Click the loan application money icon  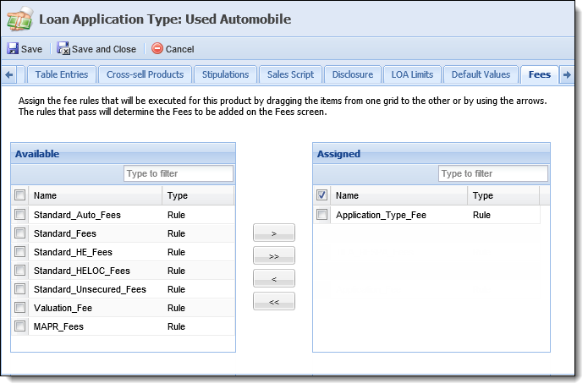19,19
